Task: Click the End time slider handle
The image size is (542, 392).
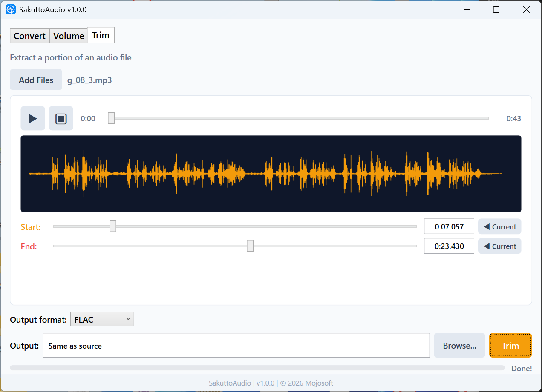Action: click(x=250, y=246)
